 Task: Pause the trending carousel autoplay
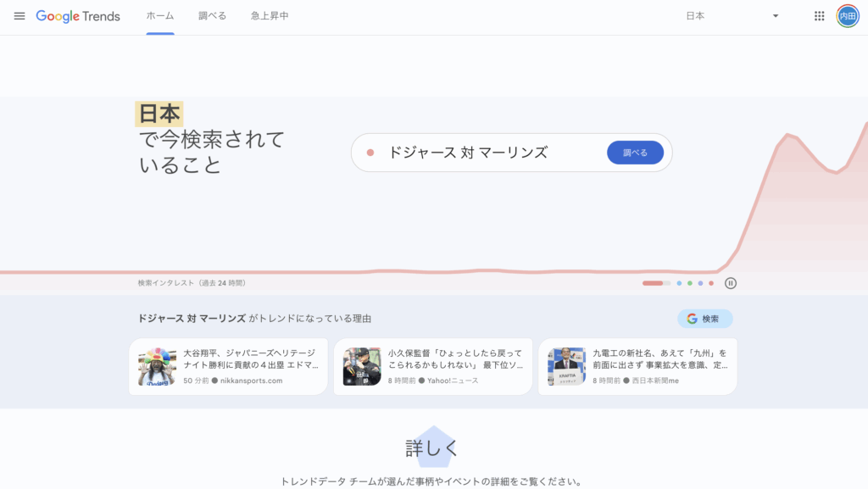[x=731, y=283]
